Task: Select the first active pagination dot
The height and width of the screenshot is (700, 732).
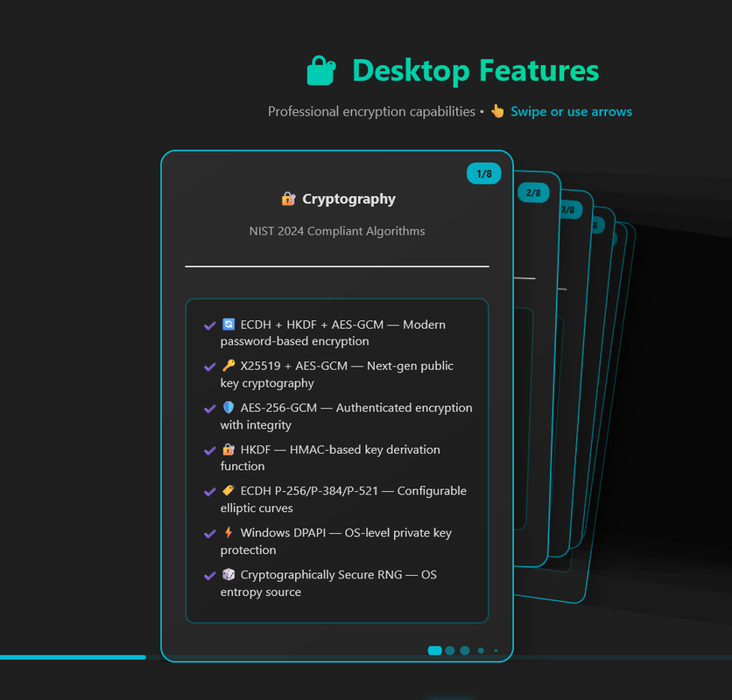Action: [434, 650]
